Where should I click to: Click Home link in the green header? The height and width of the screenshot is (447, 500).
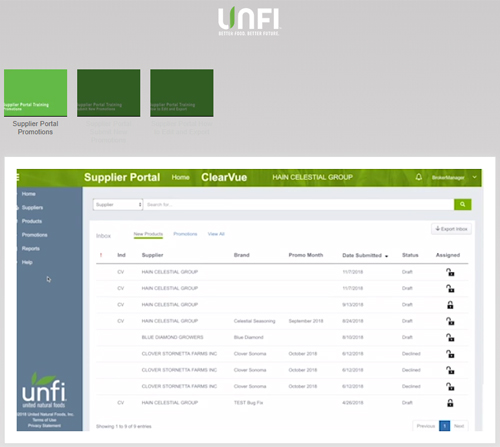(181, 177)
